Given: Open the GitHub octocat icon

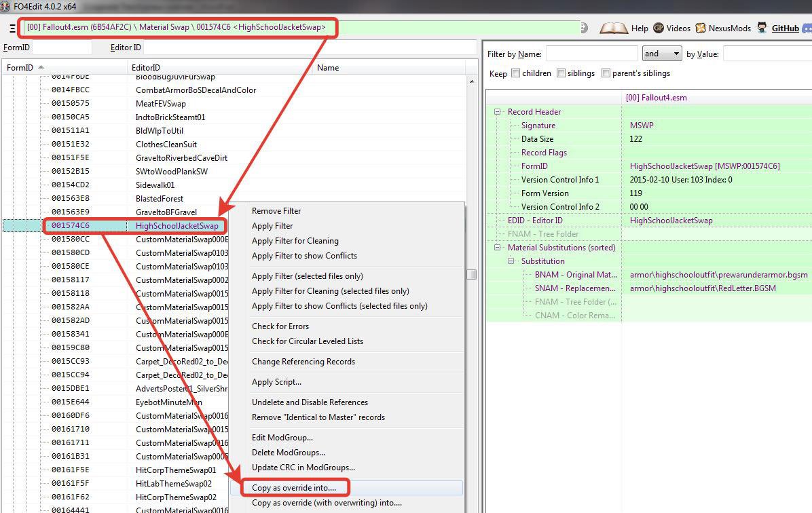Looking at the screenshot, I should point(762,28).
